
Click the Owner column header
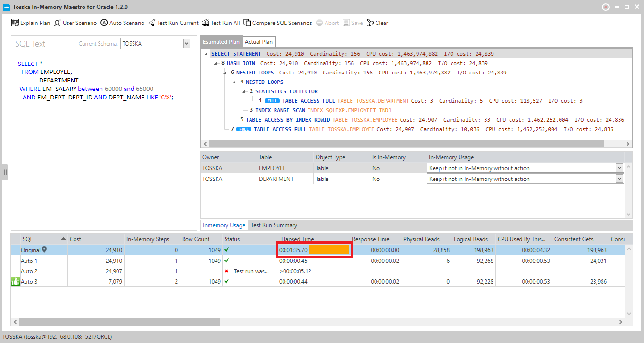click(228, 157)
